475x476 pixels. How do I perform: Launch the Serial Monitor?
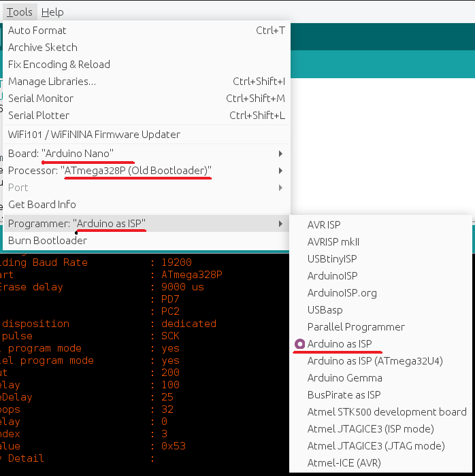point(41,99)
